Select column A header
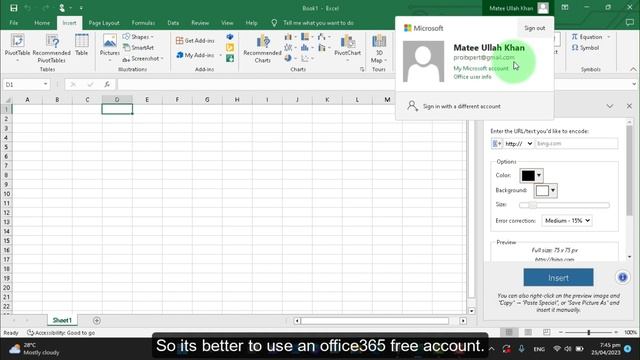 27,100
